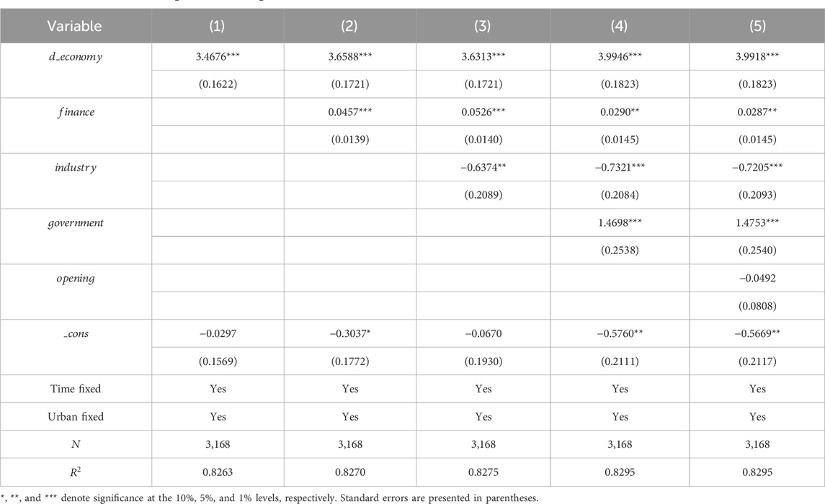Click the _cons row label
825x504 pixels.
[x=75, y=333]
